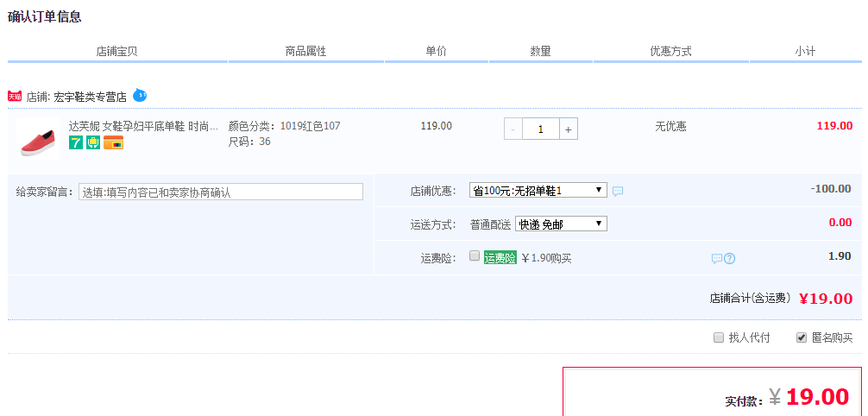Open the Wangwang chat icon next to 宏宇鞋类专营店
The image size is (868, 416).
pos(140,96)
